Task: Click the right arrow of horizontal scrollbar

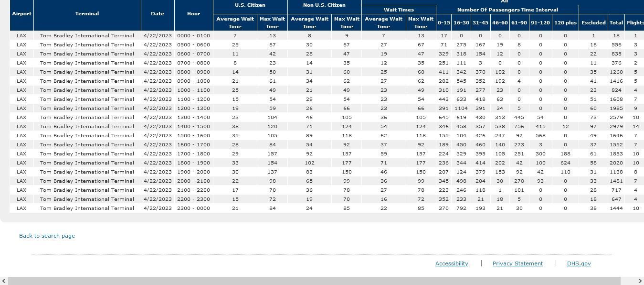Action: pyautogui.click(x=640, y=281)
